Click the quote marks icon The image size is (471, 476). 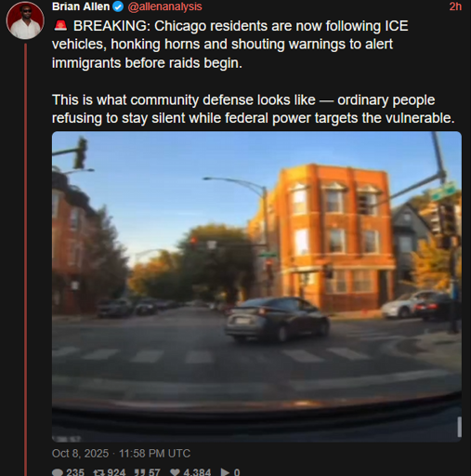point(139,472)
